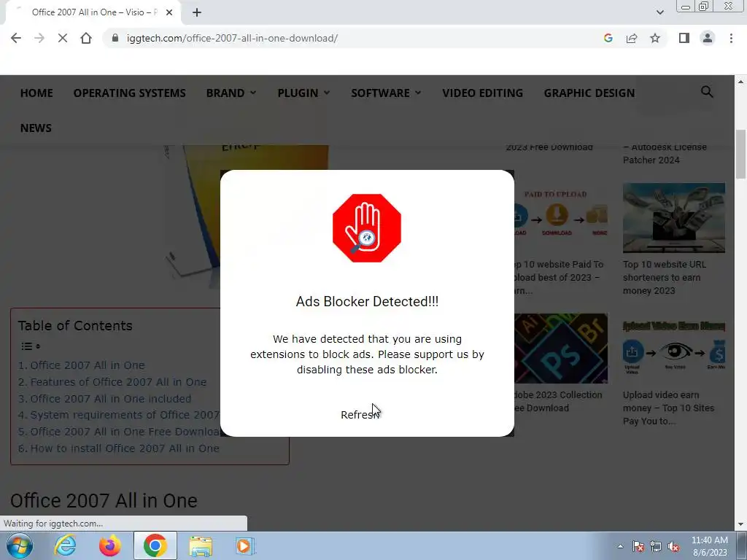Click the browser forward arrow
Screen dimensions: 747x560
pos(39,38)
